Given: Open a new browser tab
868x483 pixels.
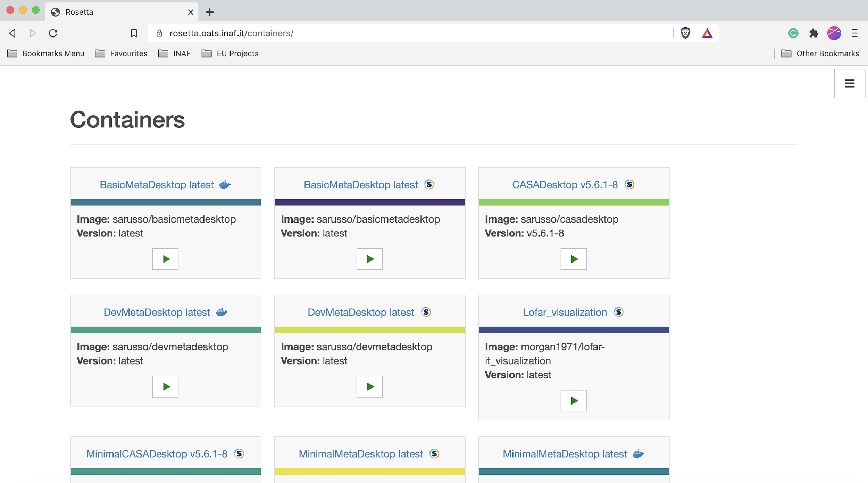Looking at the screenshot, I should point(210,12).
